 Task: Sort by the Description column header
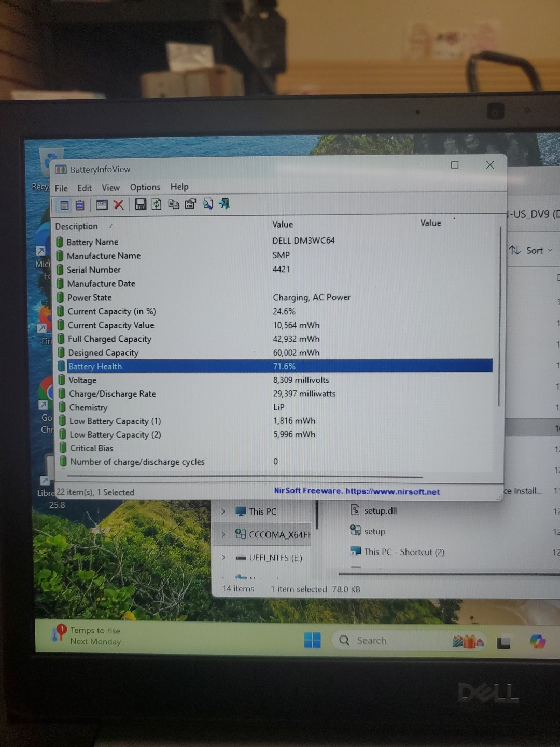coord(77,226)
